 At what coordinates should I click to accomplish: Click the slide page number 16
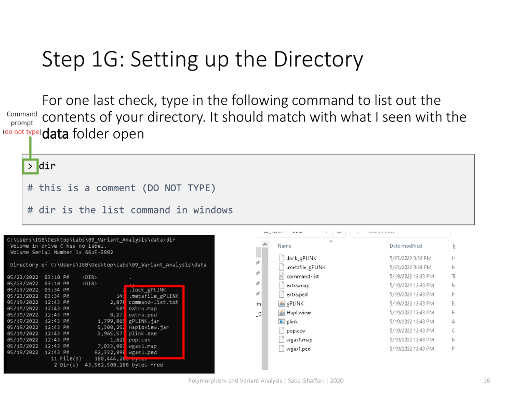click(x=486, y=381)
